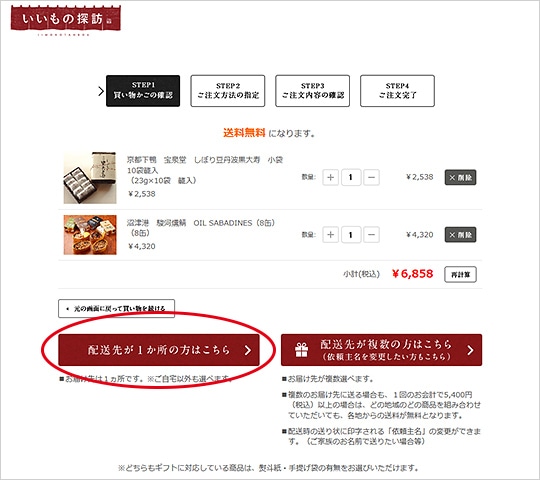
Task: Select STEP1 買い物かごの確認 step
Action: coord(143,91)
